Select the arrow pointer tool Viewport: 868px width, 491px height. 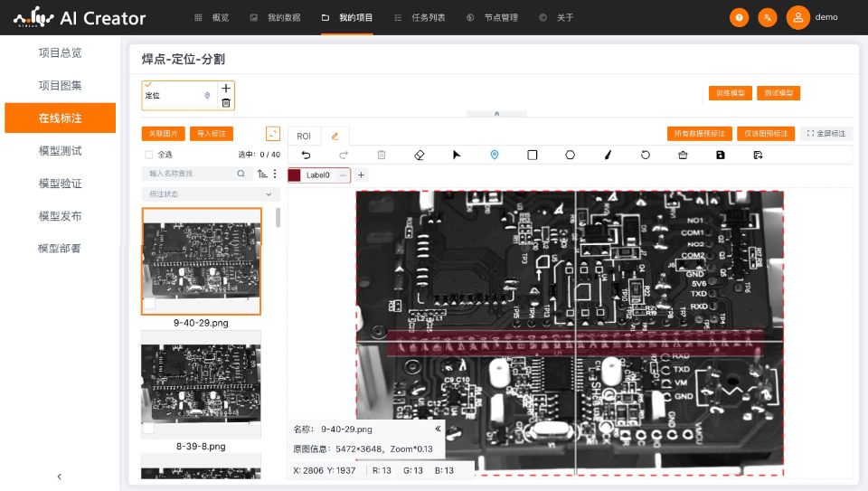pos(457,155)
